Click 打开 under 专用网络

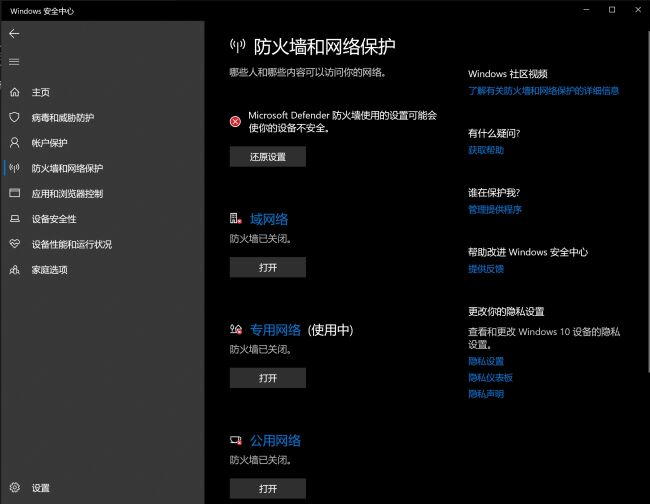[268, 378]
